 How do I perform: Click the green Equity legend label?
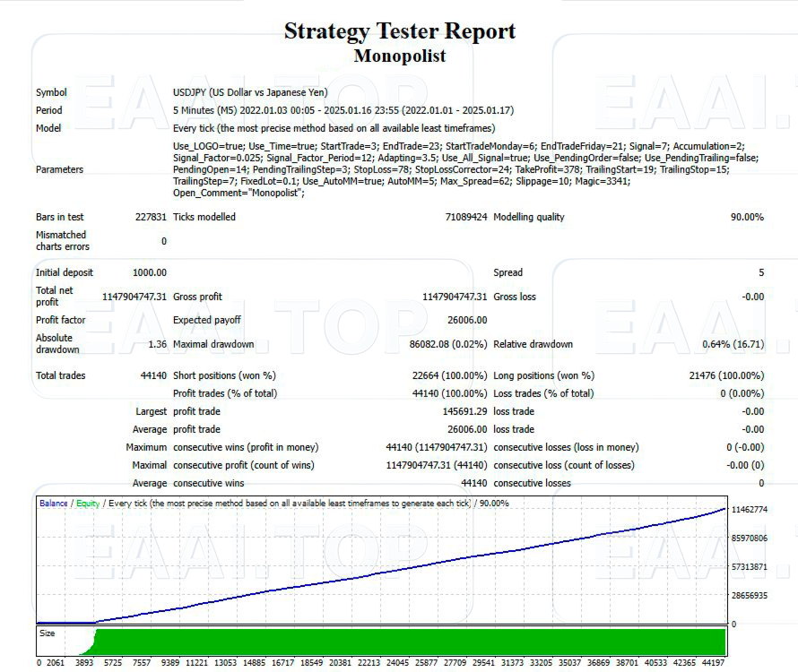tap(88, 504)
